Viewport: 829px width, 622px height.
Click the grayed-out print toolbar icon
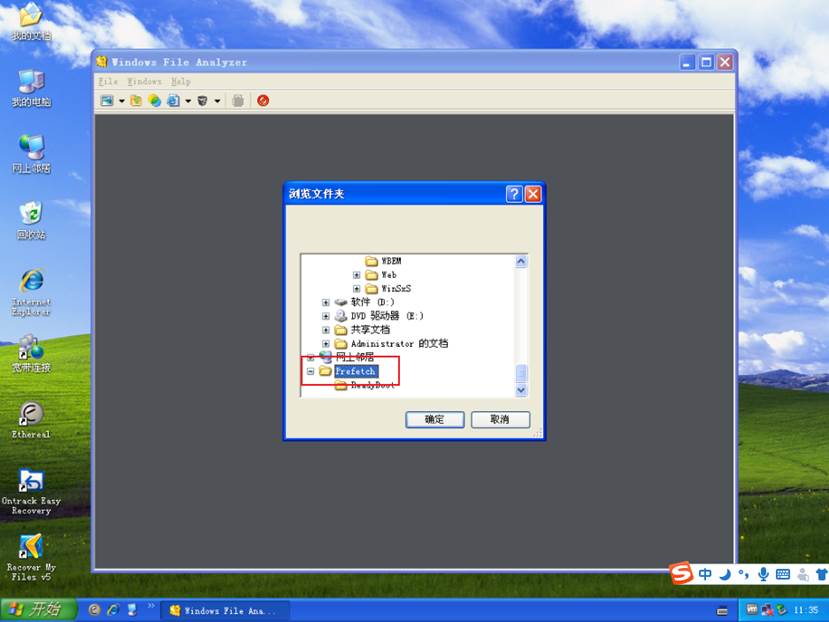pos(238,100)
